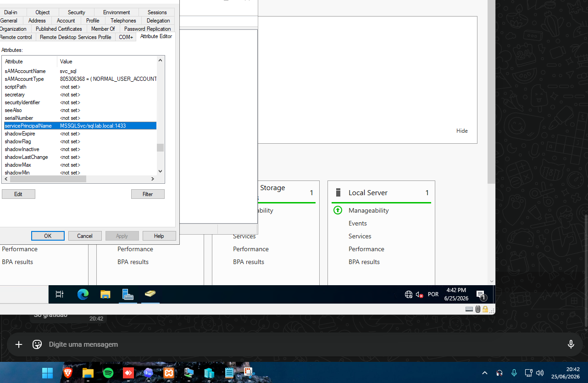Open Spotify from the host taskbar
Screen dimensions: 588x383
click(x=108, y=372)
